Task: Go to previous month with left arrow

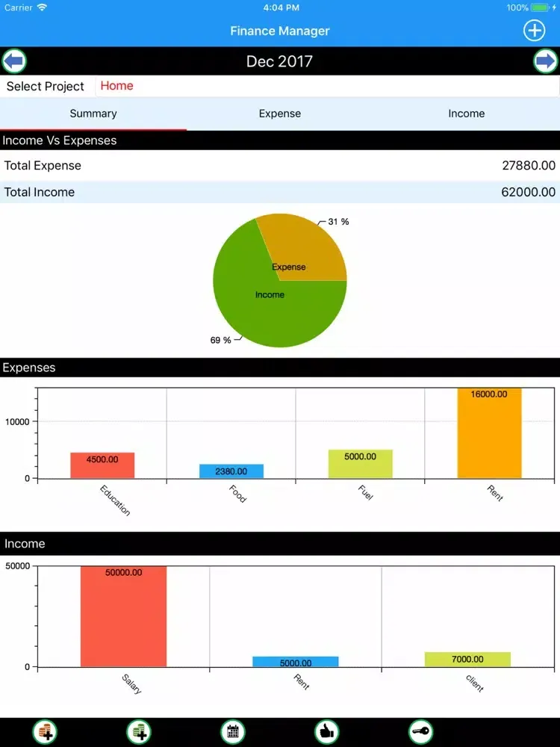Action: point(13,61)
